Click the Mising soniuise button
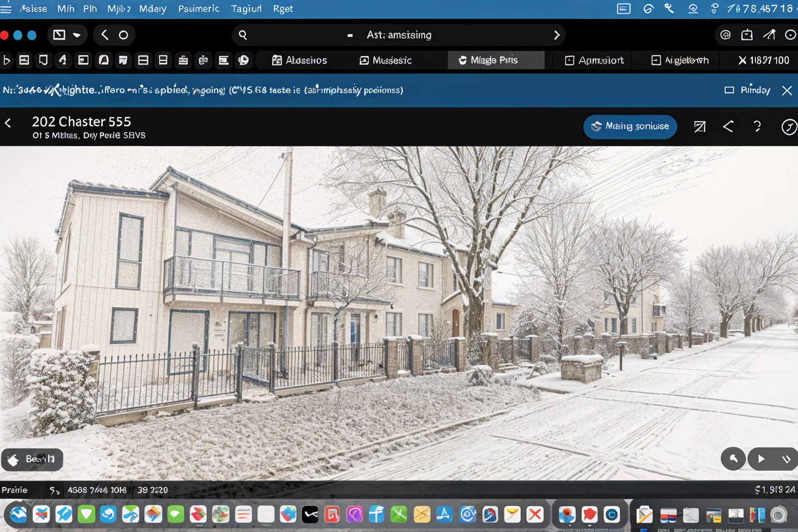798x532 pixels. click(x=630, y=126)
